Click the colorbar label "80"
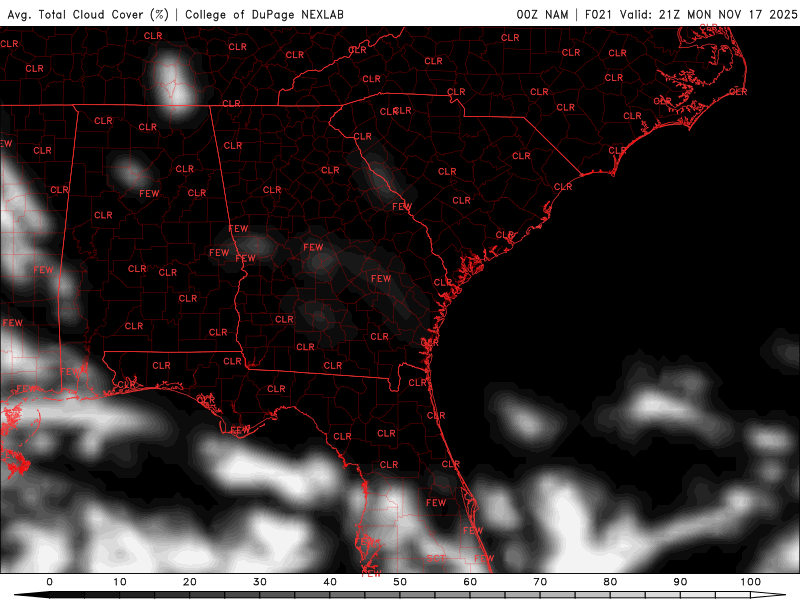Viewport: 800px width, 600px height. [x=610, y=582]
